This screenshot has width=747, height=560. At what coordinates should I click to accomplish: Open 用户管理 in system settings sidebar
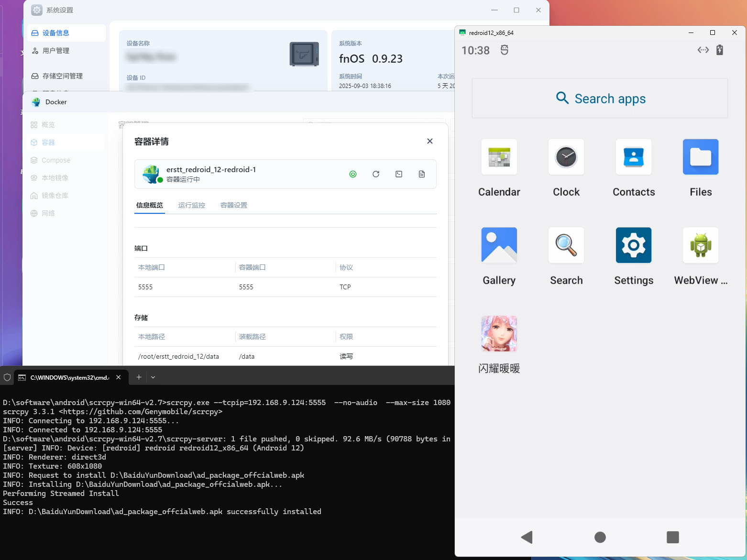point(56,51)
